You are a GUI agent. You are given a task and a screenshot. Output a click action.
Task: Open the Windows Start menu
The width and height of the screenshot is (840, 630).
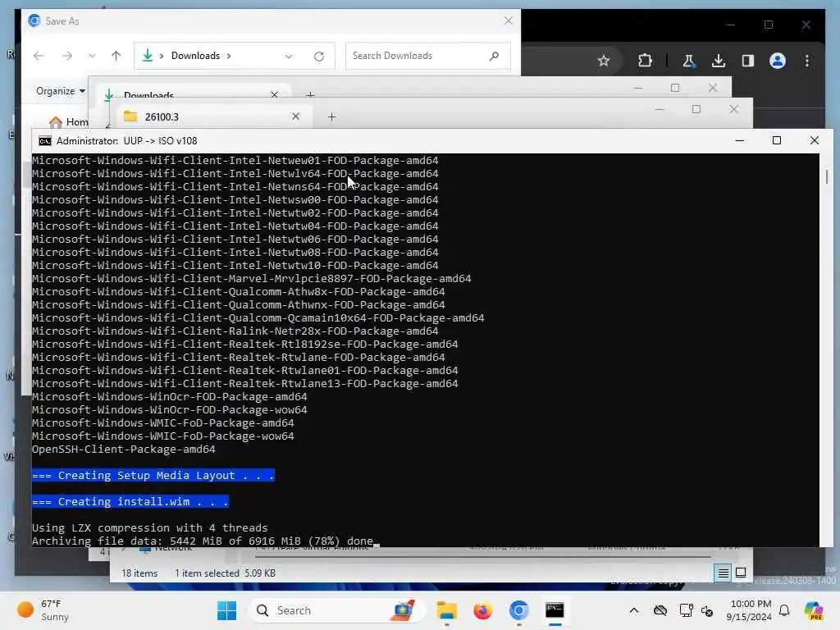[x=226, y=610]
